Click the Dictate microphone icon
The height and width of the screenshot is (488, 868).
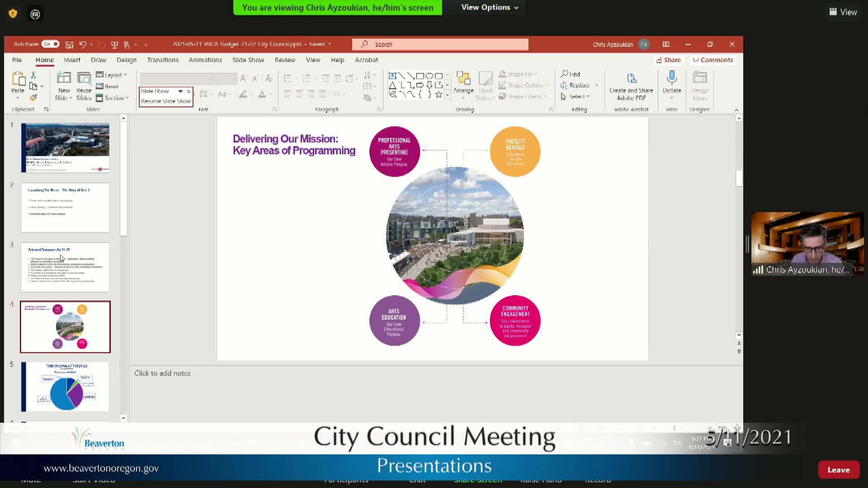click(672, 78)
